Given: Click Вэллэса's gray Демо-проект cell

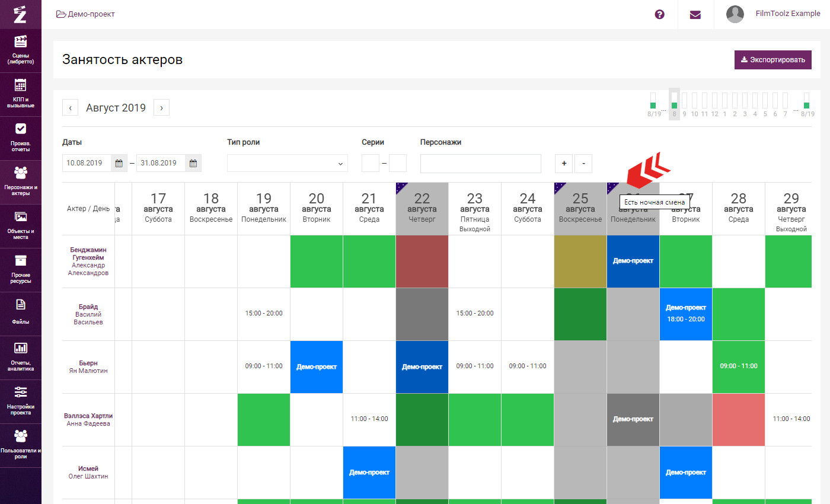Looking at the screenshot, I should point(633,420).
